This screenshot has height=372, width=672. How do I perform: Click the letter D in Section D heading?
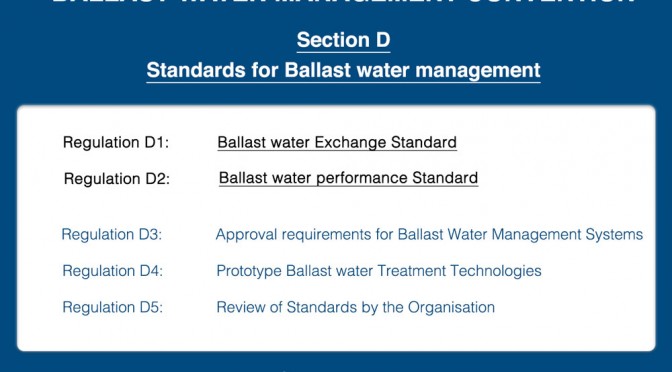[x=383, y=40]
